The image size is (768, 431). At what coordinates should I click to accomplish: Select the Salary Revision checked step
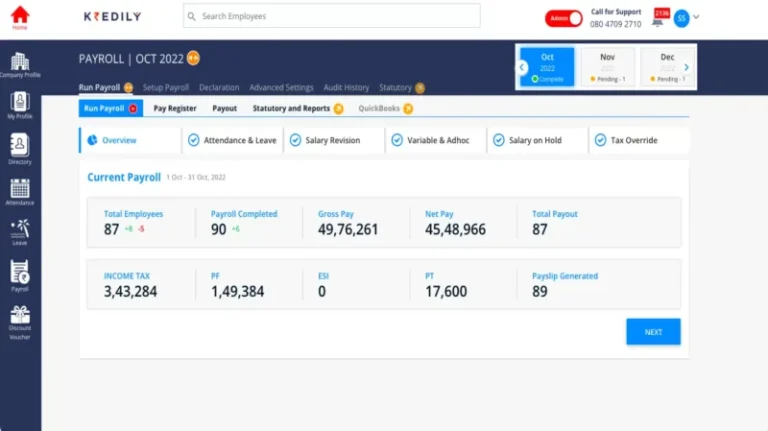pyautogui.click(x=335, y=141)
